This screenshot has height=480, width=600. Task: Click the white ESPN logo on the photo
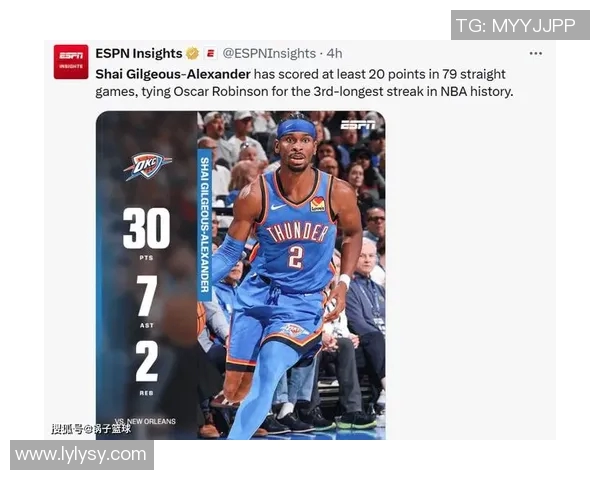(x=358, y=125)
